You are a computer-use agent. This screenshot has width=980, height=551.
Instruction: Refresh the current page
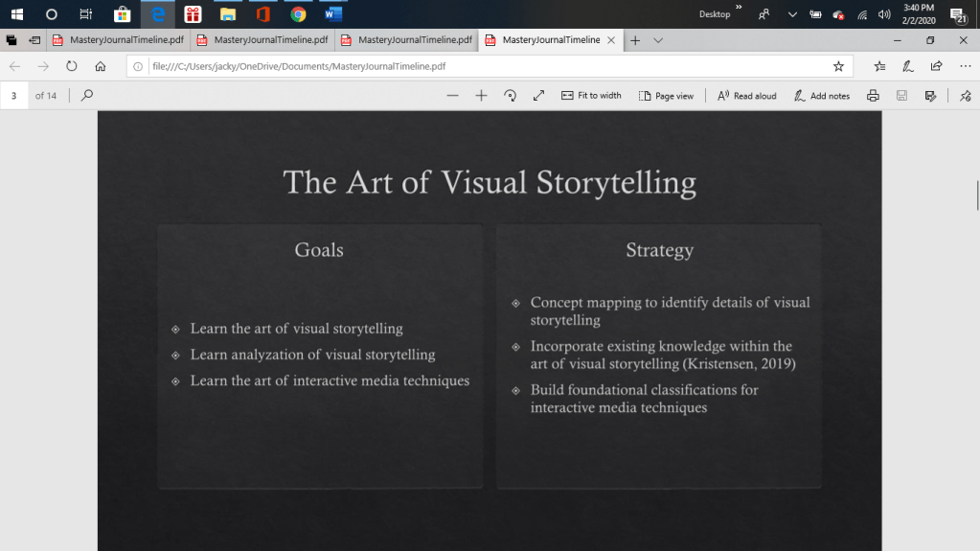(71, 66)
